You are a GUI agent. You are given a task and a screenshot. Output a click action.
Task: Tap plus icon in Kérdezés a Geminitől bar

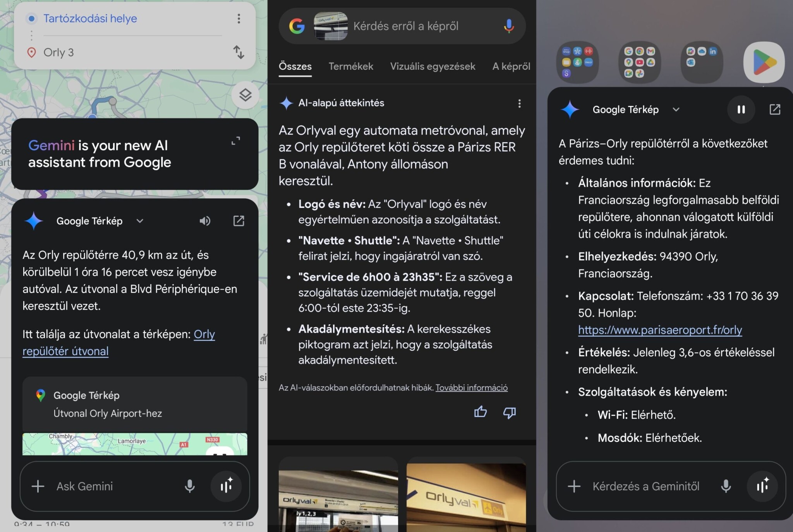coord(574,486)
